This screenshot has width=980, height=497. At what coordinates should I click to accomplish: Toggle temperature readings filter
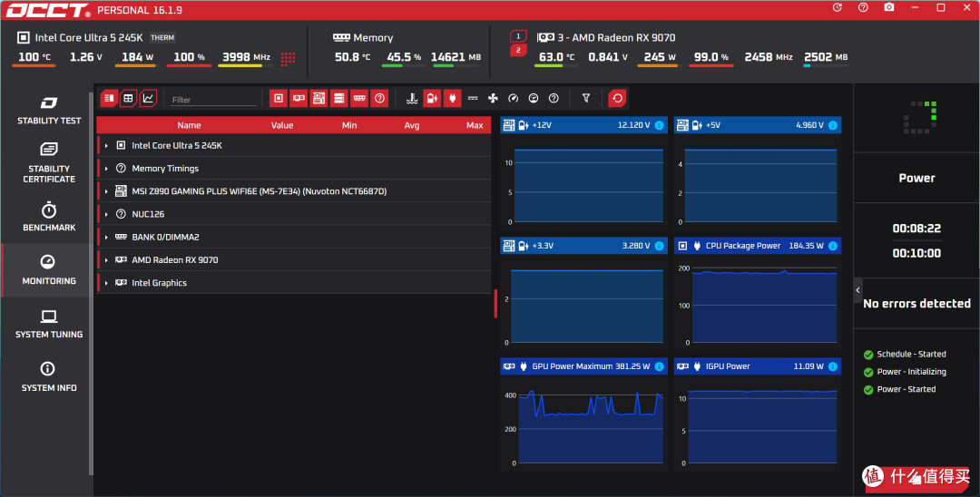tap(412, 98)
